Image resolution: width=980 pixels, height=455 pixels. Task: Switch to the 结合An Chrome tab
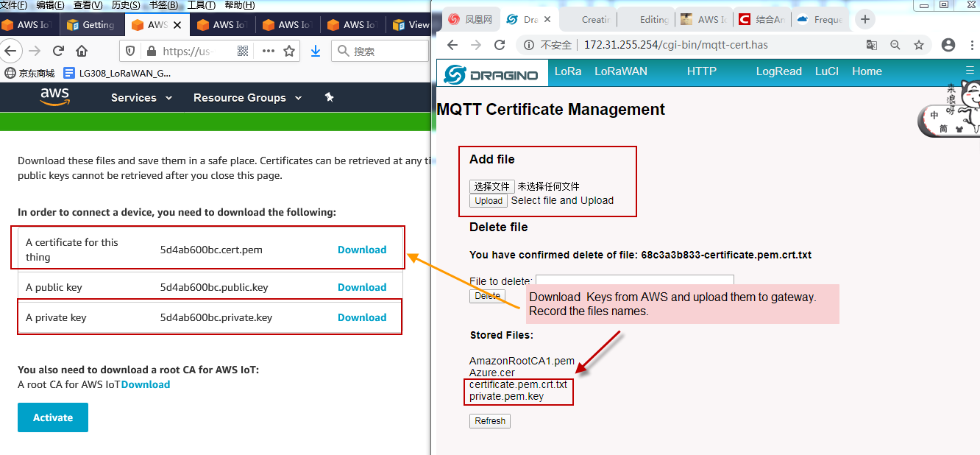[x=762, y=19]
